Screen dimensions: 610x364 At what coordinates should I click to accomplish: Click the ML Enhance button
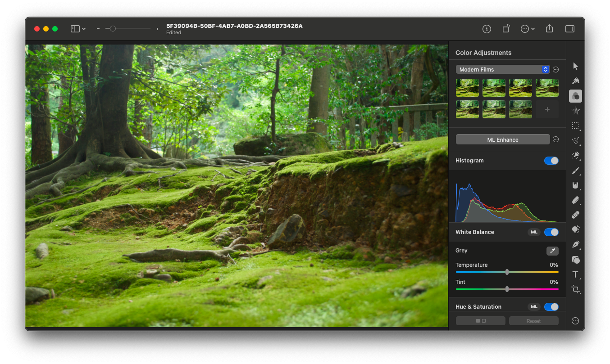coord(502,139)
